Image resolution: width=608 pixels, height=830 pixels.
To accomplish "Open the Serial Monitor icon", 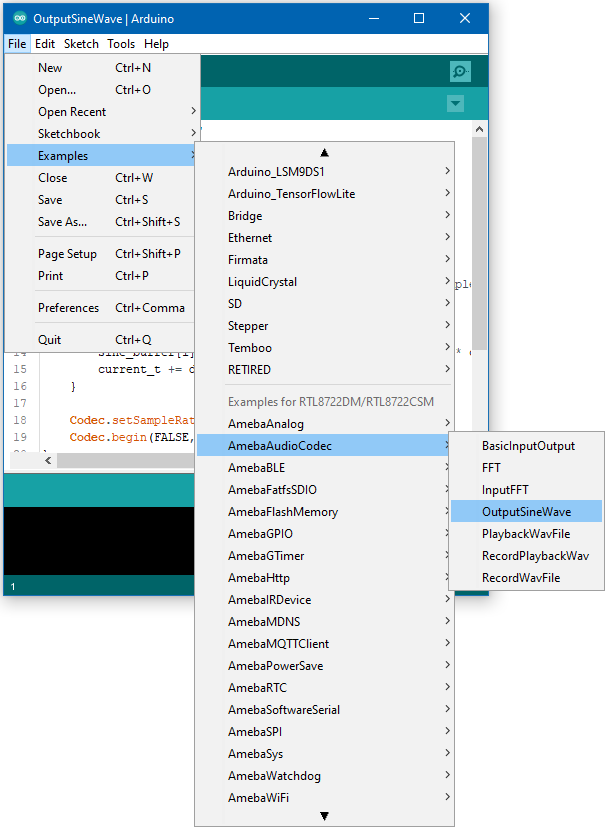I will 460,71.
